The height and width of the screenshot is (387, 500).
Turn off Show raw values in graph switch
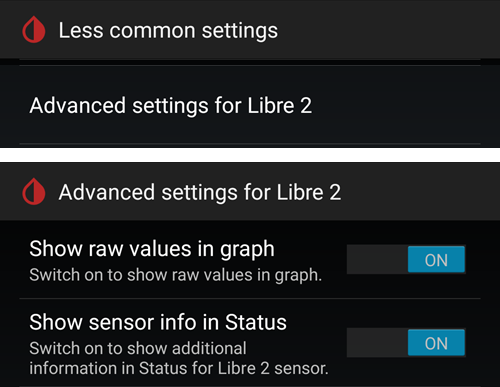406,259
